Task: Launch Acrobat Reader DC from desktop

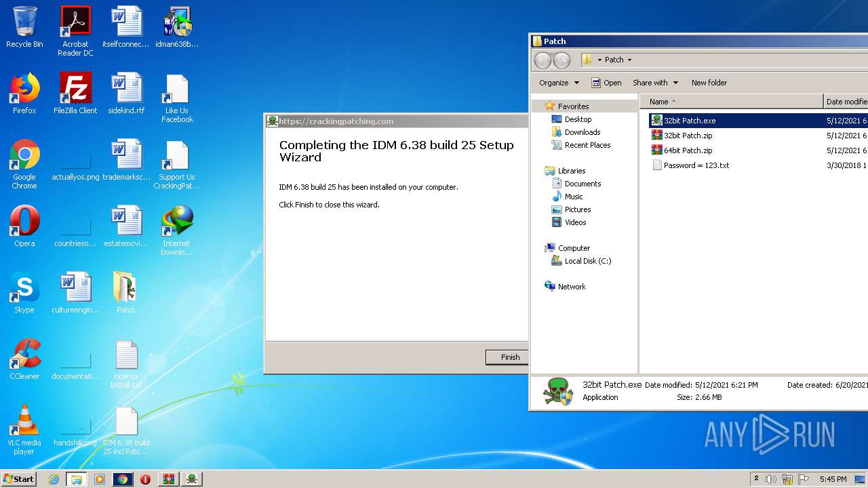Action: click(75, 31)
